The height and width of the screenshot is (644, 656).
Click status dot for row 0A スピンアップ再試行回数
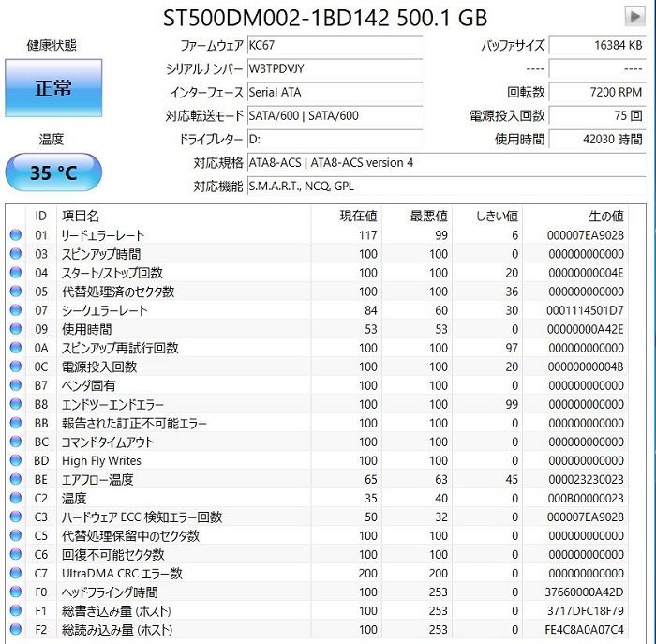point(16,348)
